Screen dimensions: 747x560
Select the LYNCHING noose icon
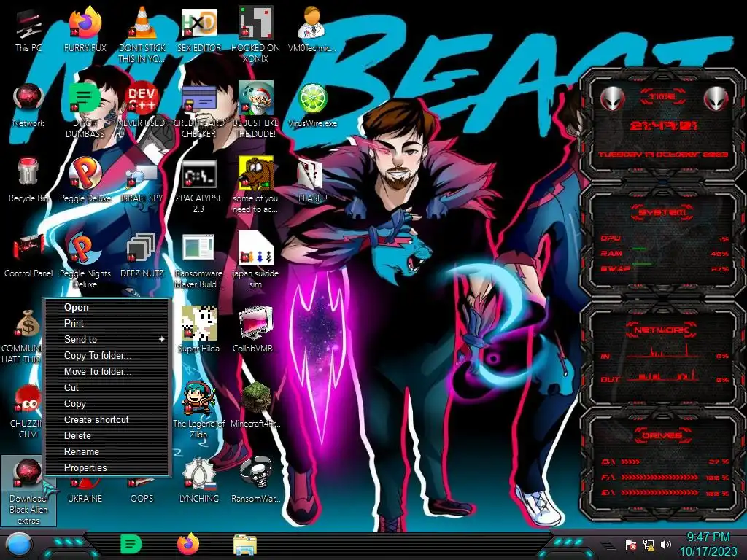click(x=198, y=481)
